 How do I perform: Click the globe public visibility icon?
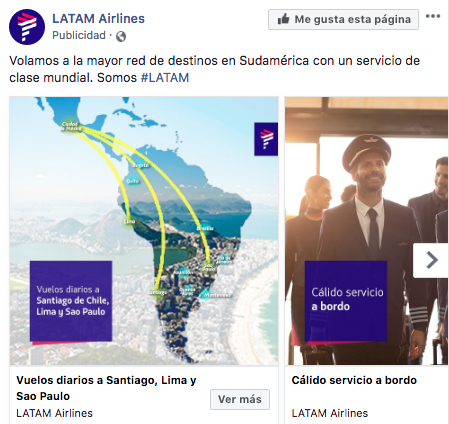point(121,36)
